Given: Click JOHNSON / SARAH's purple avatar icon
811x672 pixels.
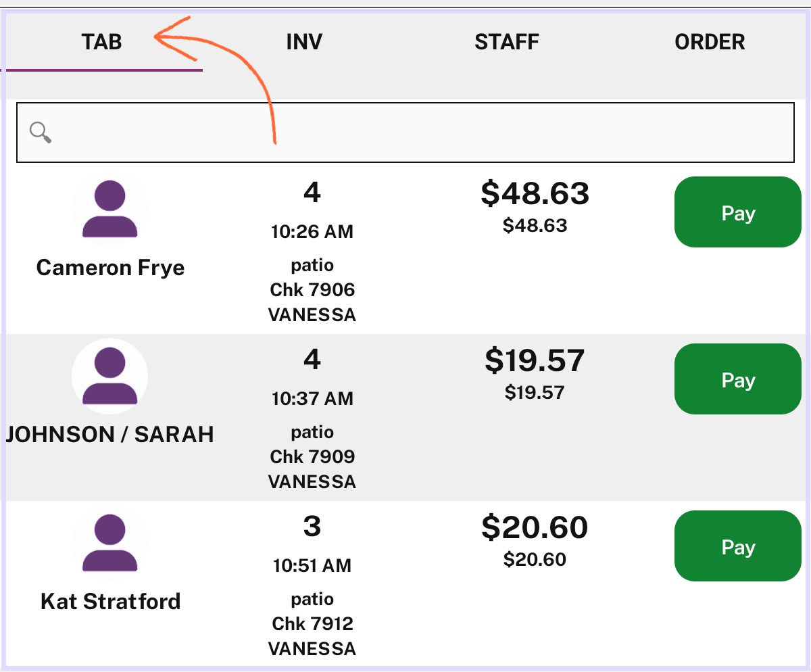Looking at the screenshot, I should [109, 376].
